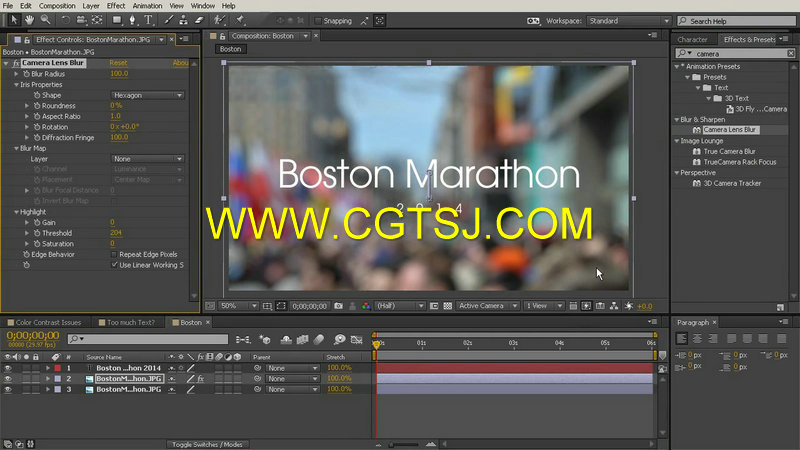Screen dimensions: 800x450
Task: Select the Clone Stamp tool
Action: (x=183, y=20)
